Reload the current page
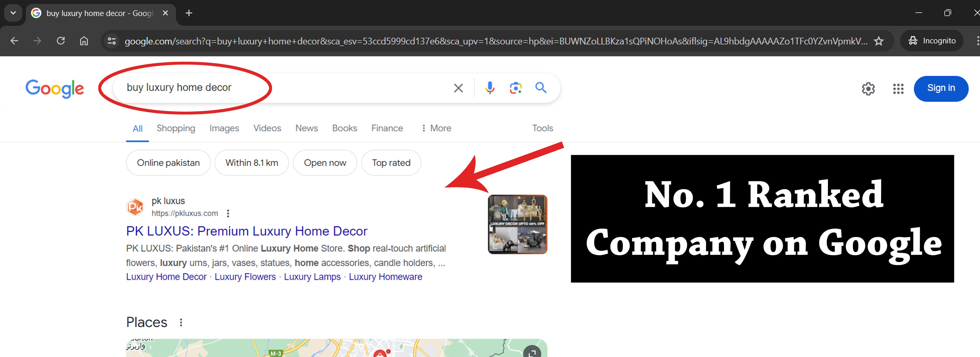The width and height of the screenshot is (980, 357). 60,41
